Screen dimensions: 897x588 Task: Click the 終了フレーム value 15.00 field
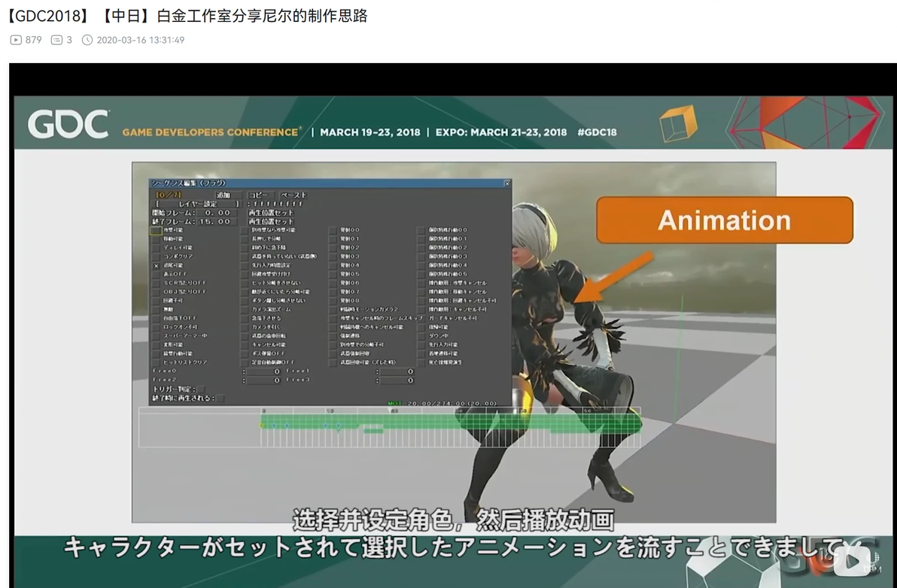pos(217,221)
